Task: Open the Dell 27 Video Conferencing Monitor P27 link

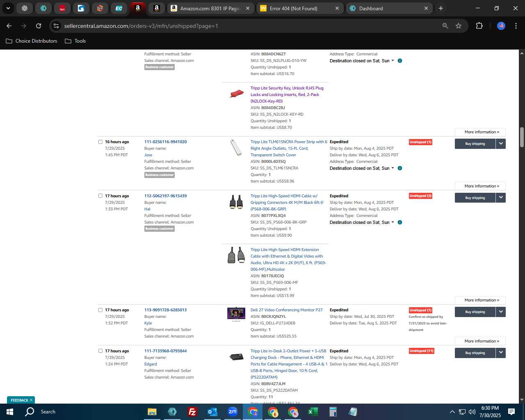Action: pos(286,310)
